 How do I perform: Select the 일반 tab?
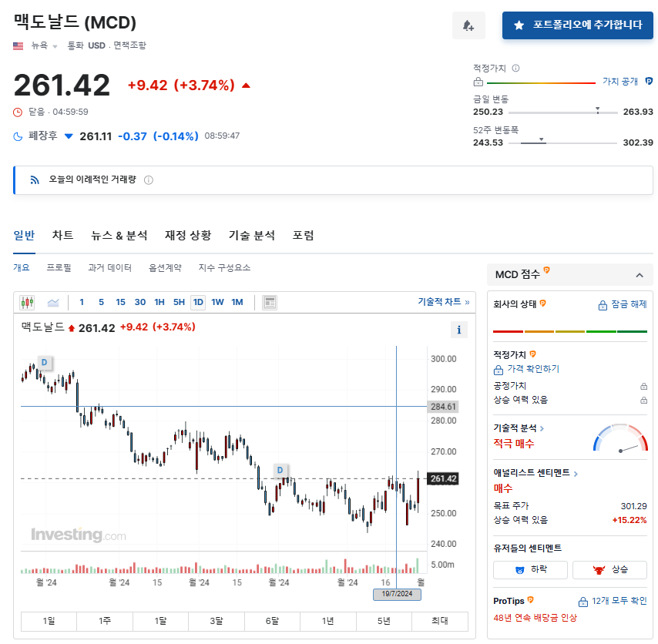[24, 235]
